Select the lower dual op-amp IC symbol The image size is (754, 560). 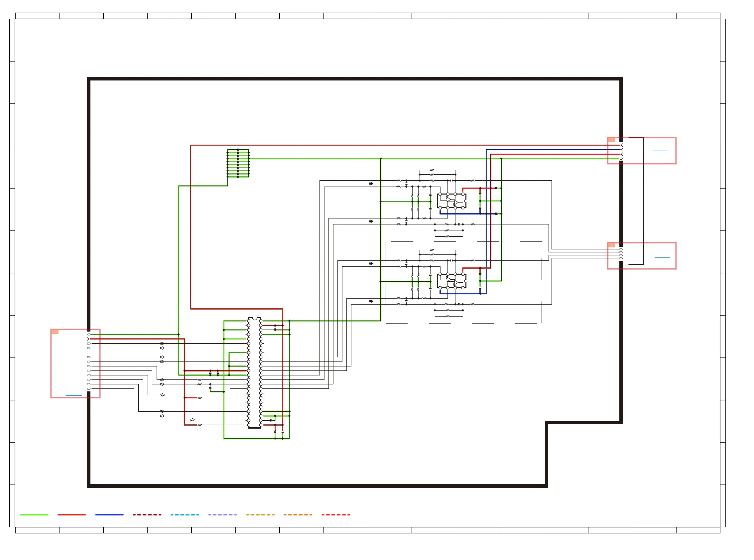(452, 281)
